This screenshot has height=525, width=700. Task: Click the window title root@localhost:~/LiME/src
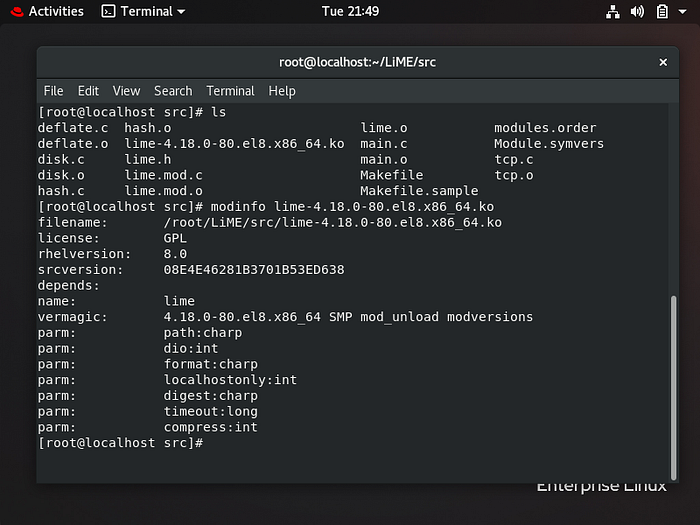click(357, 62)
